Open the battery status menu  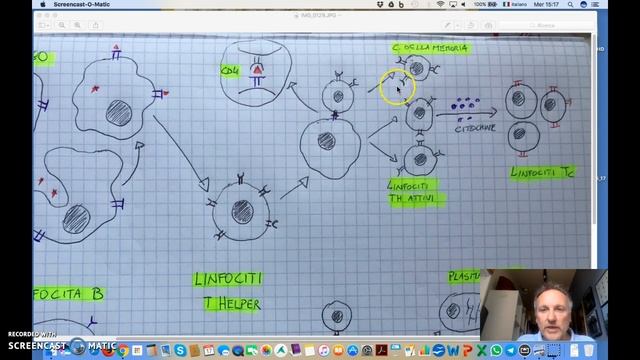pos(485,4)
